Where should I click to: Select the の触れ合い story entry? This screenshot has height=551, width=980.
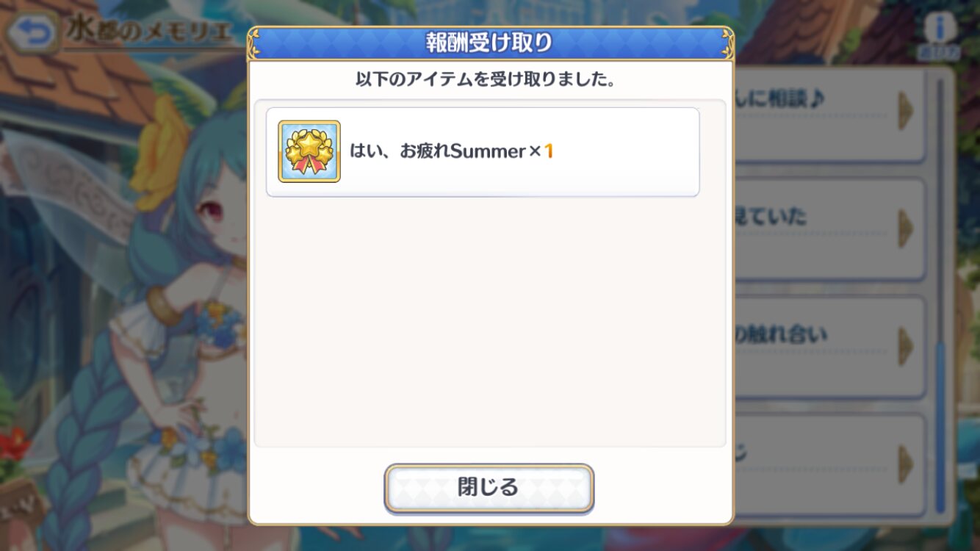coord(830,347)
